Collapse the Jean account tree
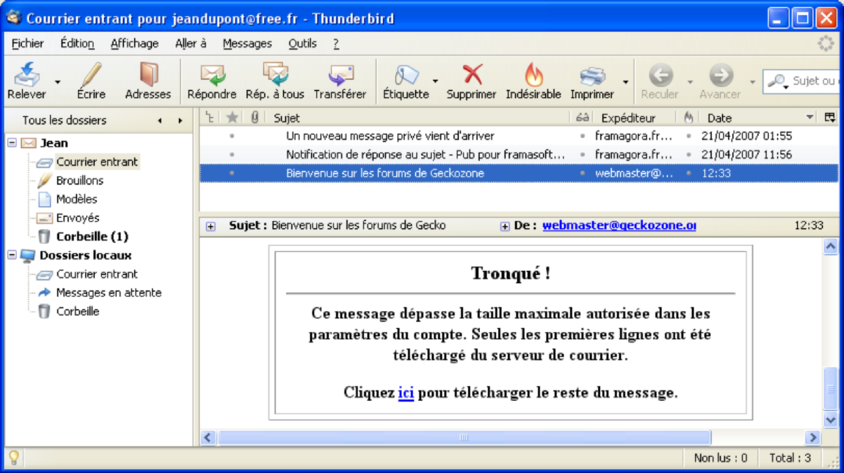844x473 pixels. click(x=12, y=143)
